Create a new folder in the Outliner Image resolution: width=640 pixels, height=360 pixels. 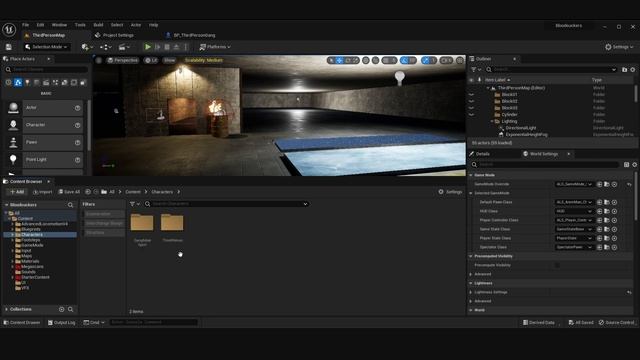coord(624,70)
